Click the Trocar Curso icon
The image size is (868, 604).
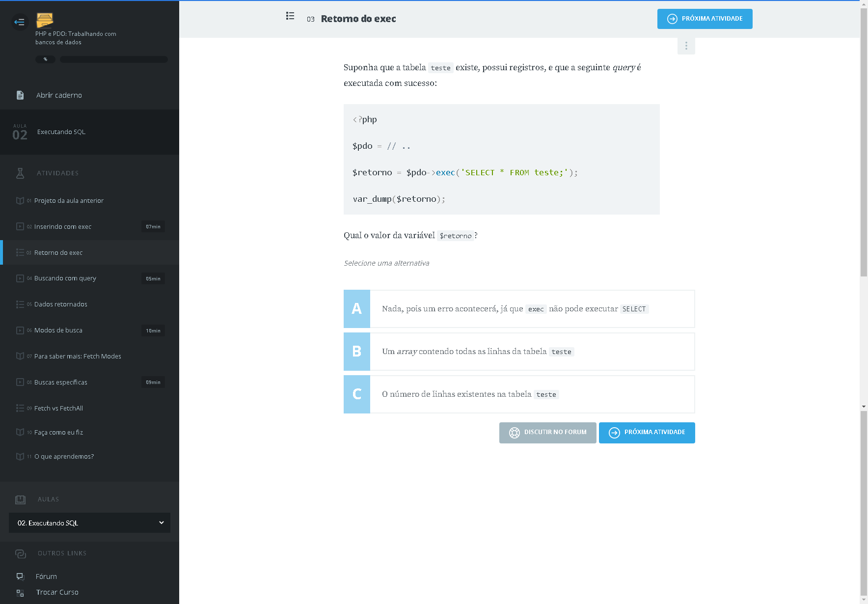tap(20, 593)
